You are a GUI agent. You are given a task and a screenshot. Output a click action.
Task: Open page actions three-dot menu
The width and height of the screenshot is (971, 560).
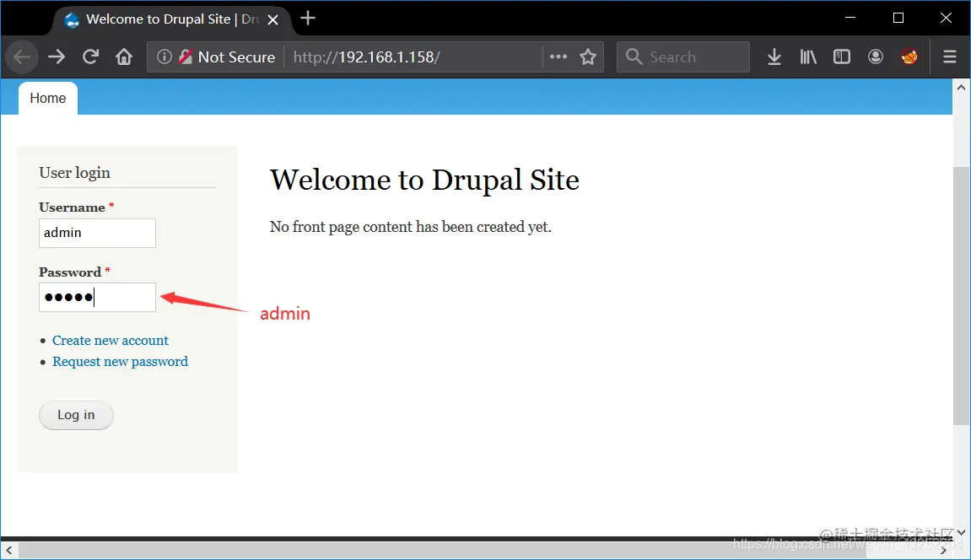(558, 57)
